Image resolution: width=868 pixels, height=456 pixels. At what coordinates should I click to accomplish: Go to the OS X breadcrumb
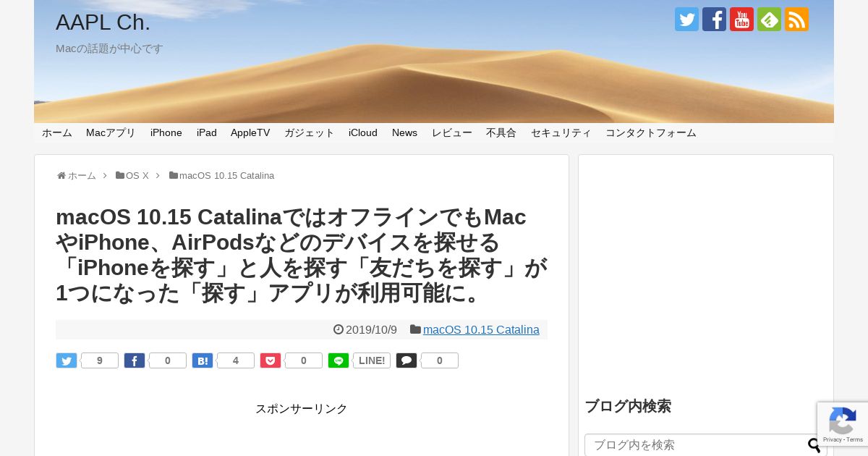click(137, 175)
